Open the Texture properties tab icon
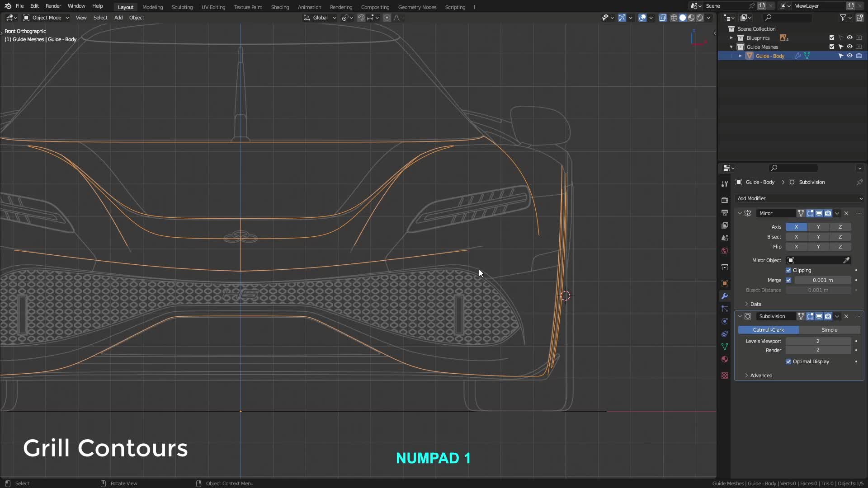The image size is (868, 488). tap(725, 375)
